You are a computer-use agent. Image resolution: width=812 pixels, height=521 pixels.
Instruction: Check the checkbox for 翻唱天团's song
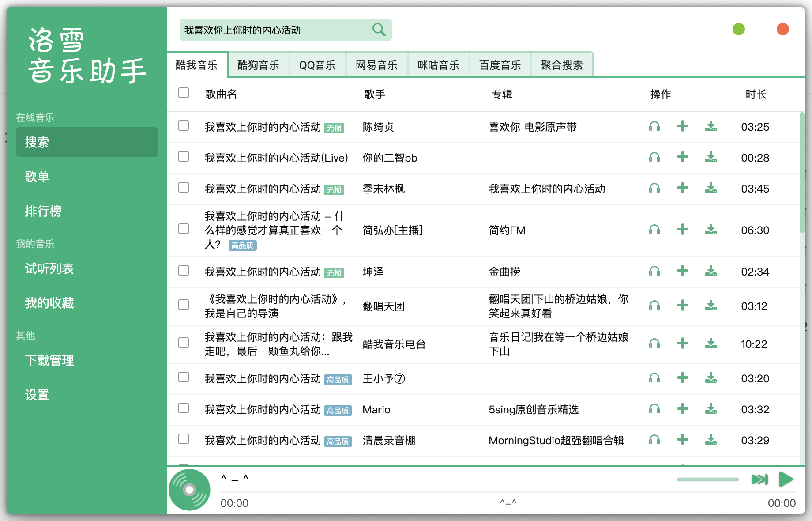tap(183, 306)
